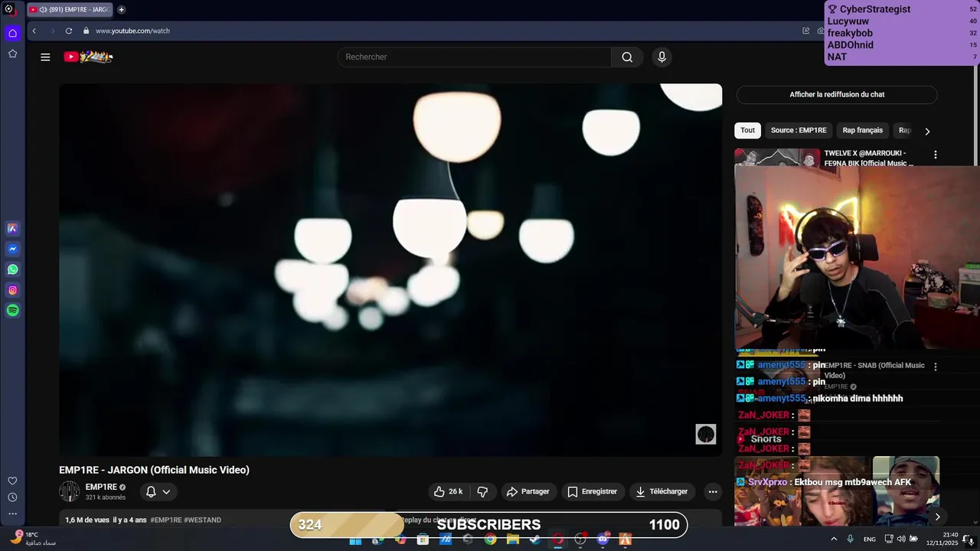
Task: Open Aria AI in Opera sidebar
Action: (x=12, y=228)
